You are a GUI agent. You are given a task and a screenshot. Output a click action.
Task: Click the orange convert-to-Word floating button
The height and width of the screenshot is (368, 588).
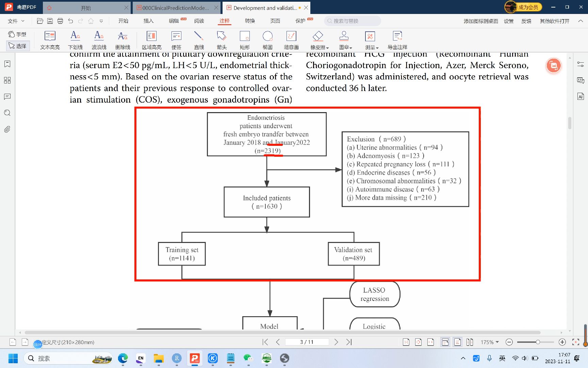click(x=554, y=65)
